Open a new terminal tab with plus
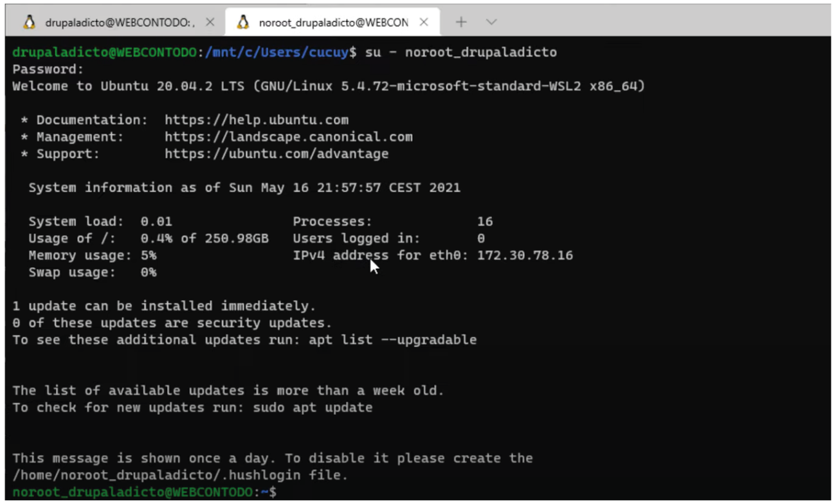This screenshot has height=504, width=836. pyautogui.click(x=461, y=22)
